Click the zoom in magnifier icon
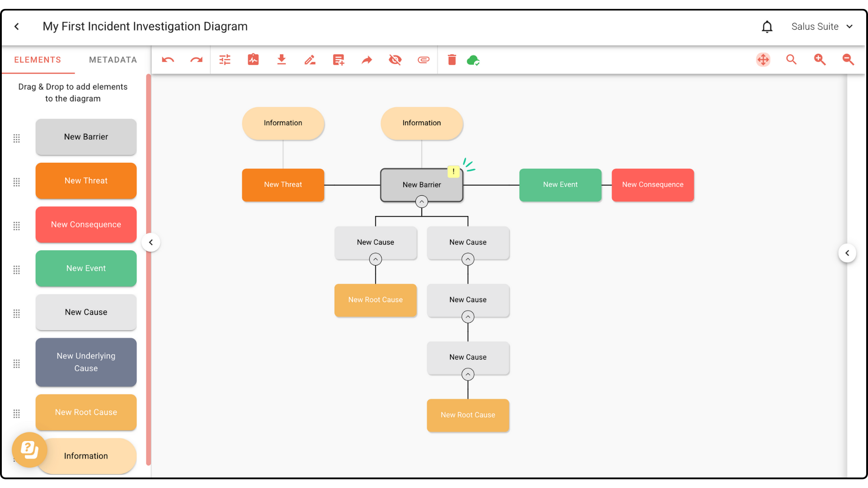Image resolution: width=868 pixels, height=488 pixels. (820, 60)
